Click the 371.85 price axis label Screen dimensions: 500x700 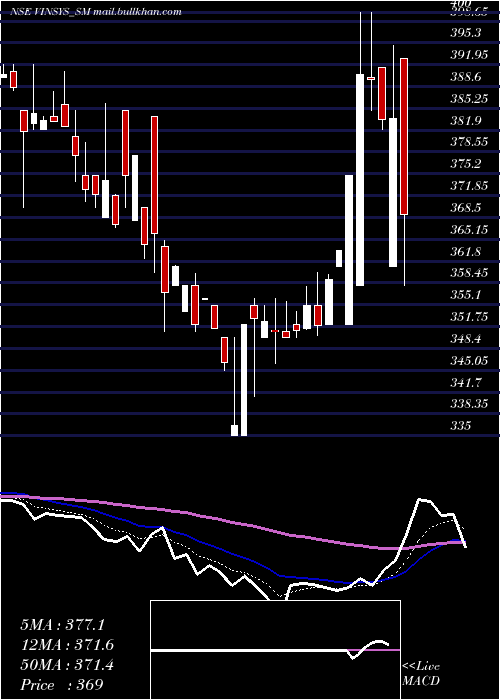coord(468,186)
